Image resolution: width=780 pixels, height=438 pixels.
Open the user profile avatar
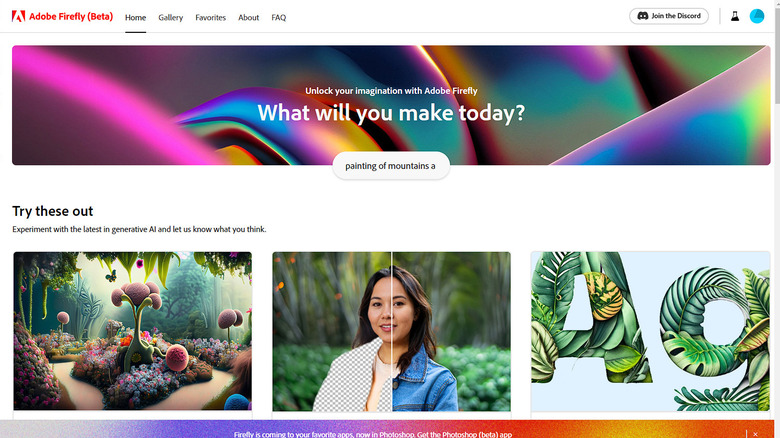coord(757,16)
